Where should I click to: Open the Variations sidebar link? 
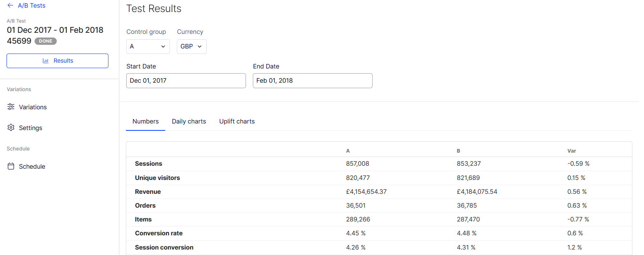click(x=33, y=107)
